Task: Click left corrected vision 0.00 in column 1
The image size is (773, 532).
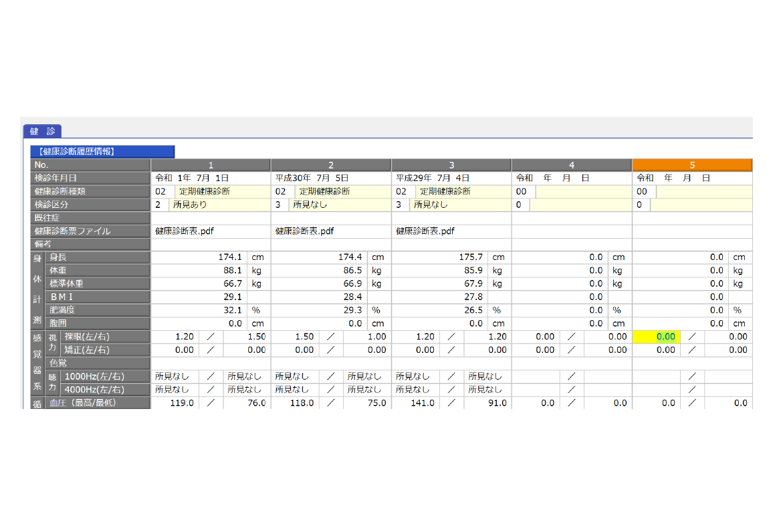Action: pos(175,350)
